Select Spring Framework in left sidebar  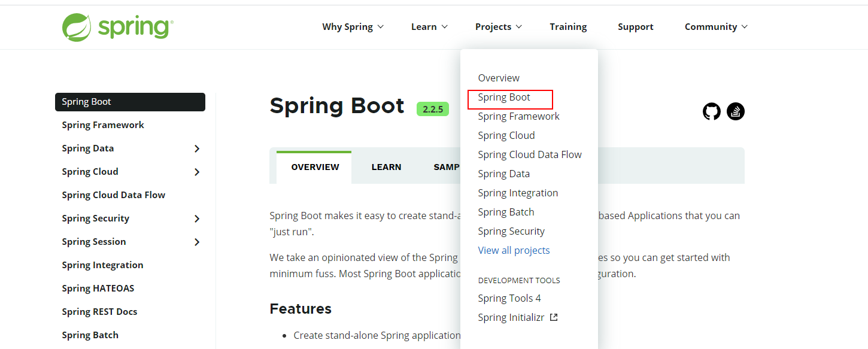click(x=103, y=125)
